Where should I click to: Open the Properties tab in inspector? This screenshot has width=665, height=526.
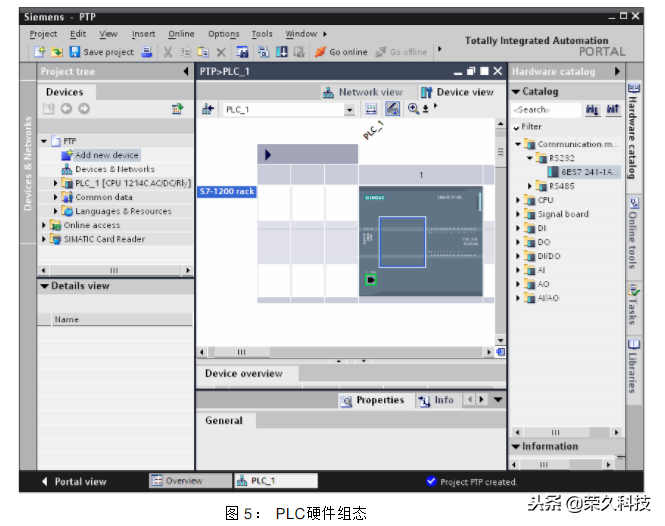click(x=373, y=400)
